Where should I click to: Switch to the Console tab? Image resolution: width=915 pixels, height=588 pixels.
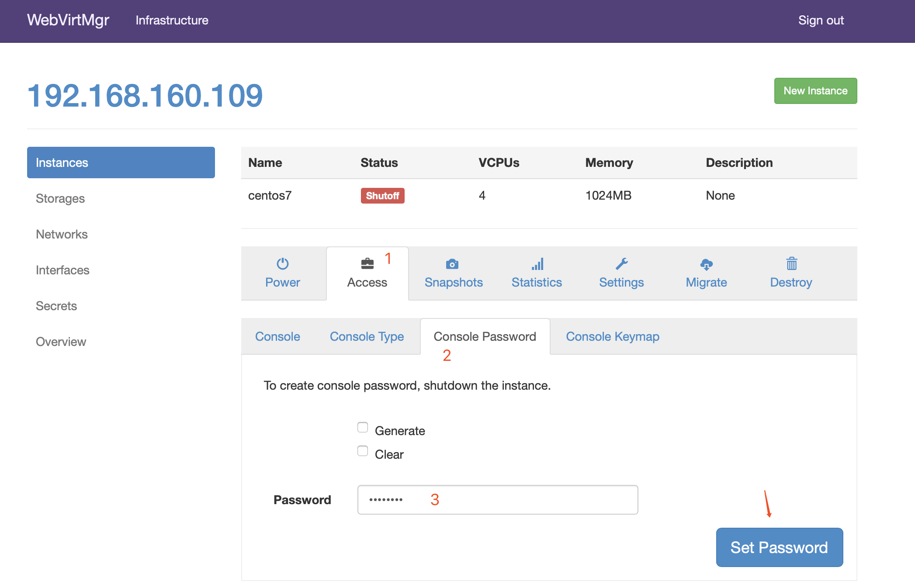277,336
